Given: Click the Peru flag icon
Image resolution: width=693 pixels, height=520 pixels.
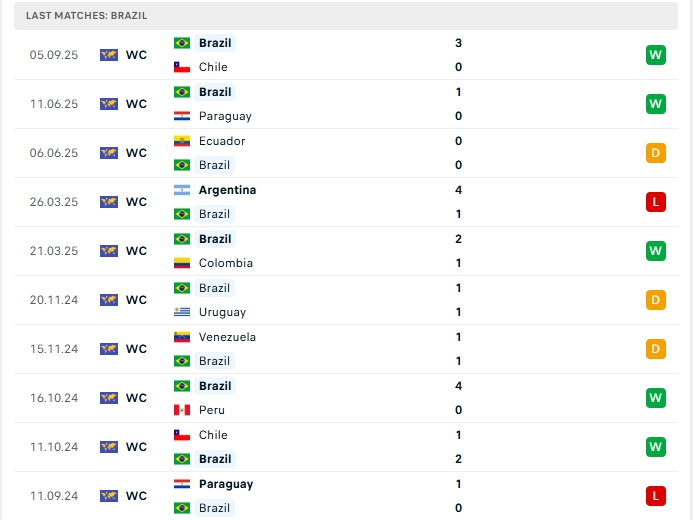Looking at the screenshot, I should click(x=182, y=410).
